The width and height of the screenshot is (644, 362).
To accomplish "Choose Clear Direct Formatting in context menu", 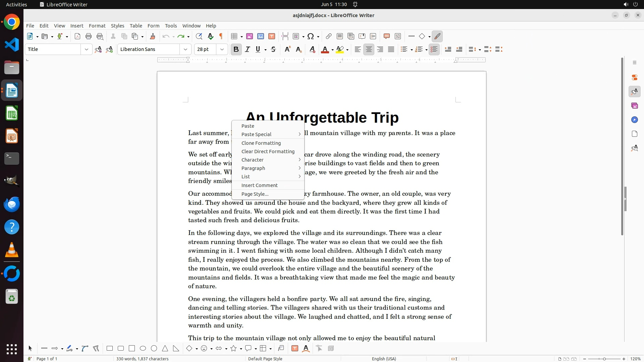I will [268, 152].
